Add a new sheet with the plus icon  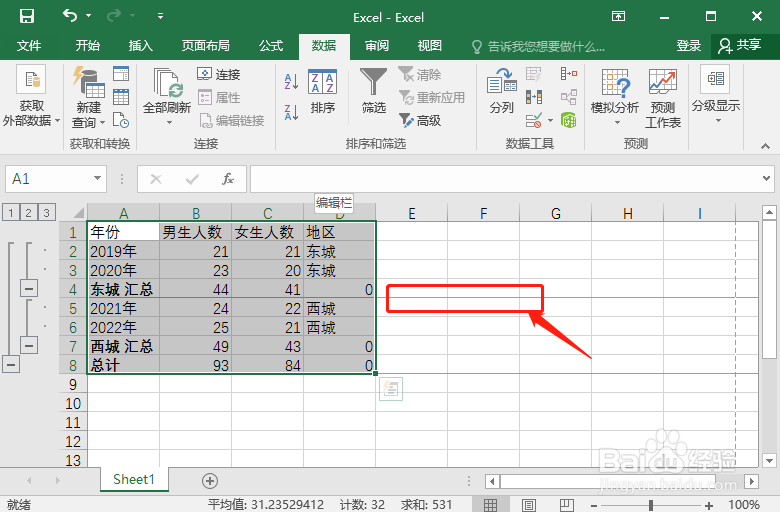coord(210,481)
